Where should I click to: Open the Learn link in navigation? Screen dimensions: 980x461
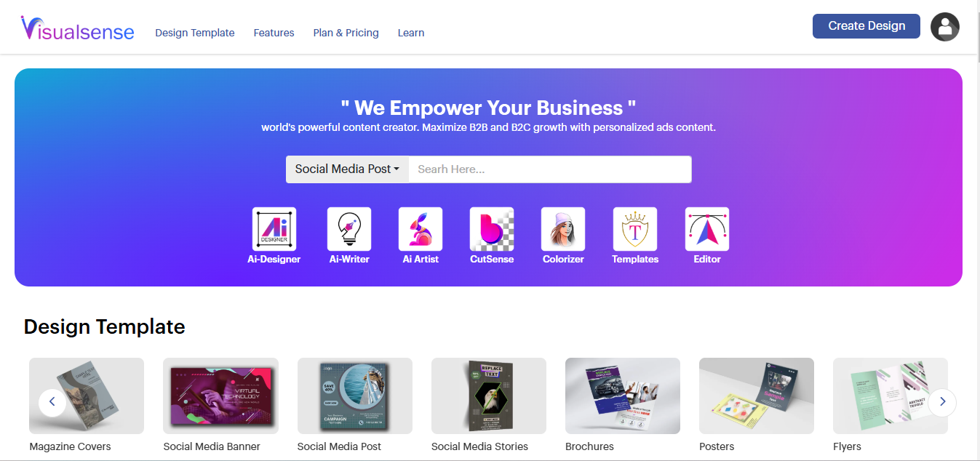coord(411,33)
